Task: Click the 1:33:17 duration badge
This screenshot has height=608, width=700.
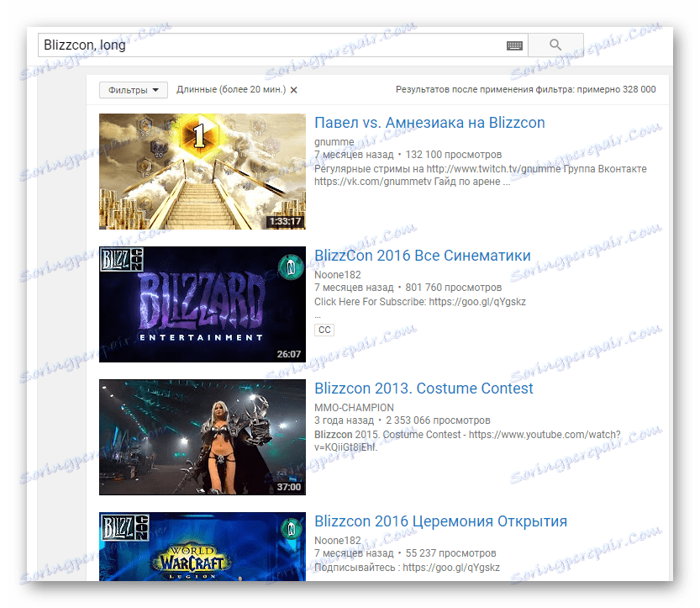Action: 285,221
